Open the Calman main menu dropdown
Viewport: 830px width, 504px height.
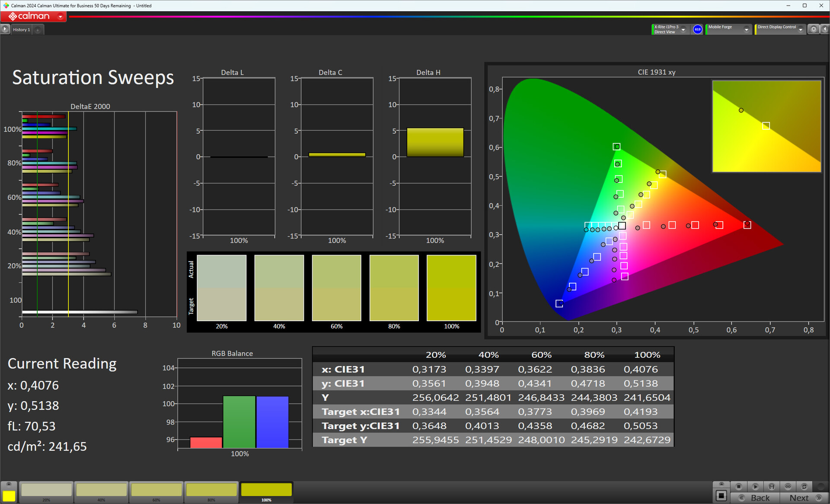click(x=61, y=16)
